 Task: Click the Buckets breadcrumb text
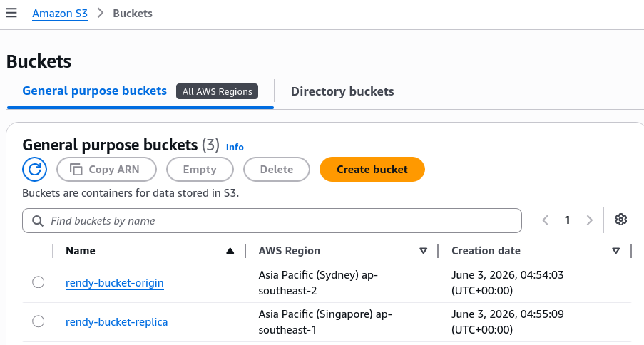[x=133, y=14]
